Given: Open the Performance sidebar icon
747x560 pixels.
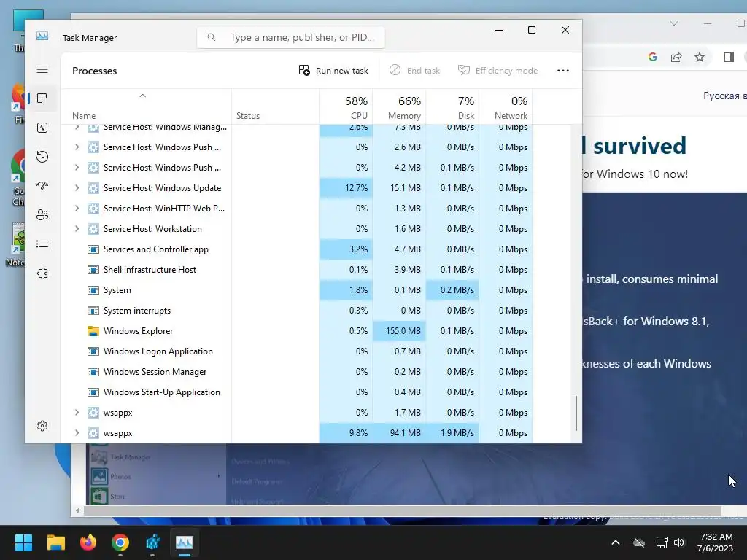Looking at the screenshot, I should (42, 128).
